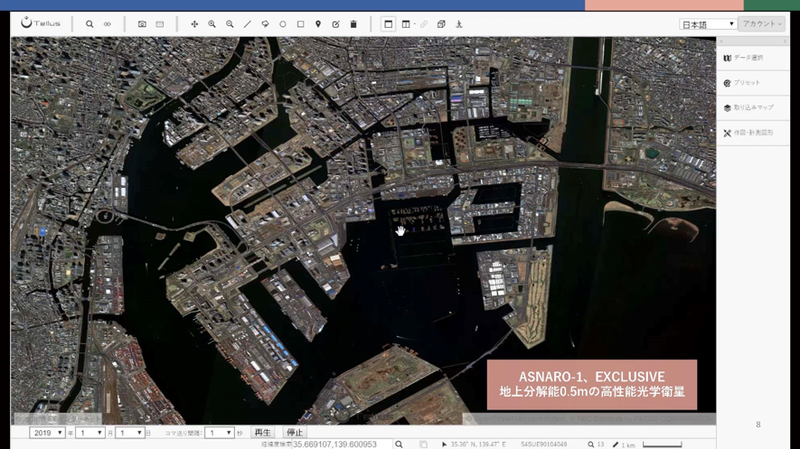The image size is (800, 449).
Task: Click the card icon next to camera
Action: tap(160, 24)
